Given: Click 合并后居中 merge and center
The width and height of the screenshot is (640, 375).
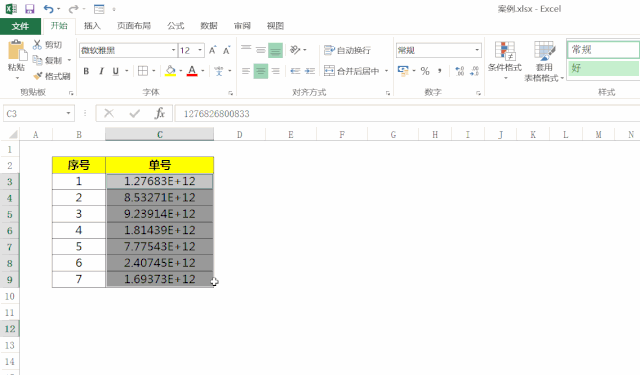Looking at the screenshot, I should click(351, 71).
